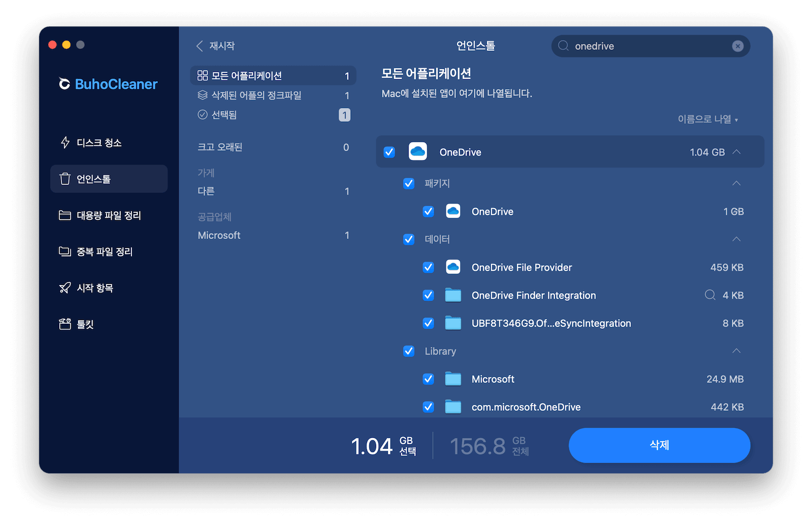Click the 24.9 MB size value

(725, 379)
